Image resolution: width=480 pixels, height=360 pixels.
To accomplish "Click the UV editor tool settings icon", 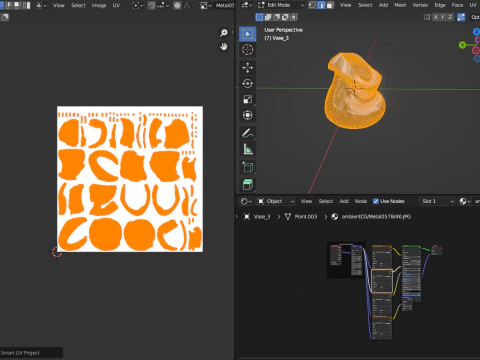I will pyautogui.click(x=5, y=17).
